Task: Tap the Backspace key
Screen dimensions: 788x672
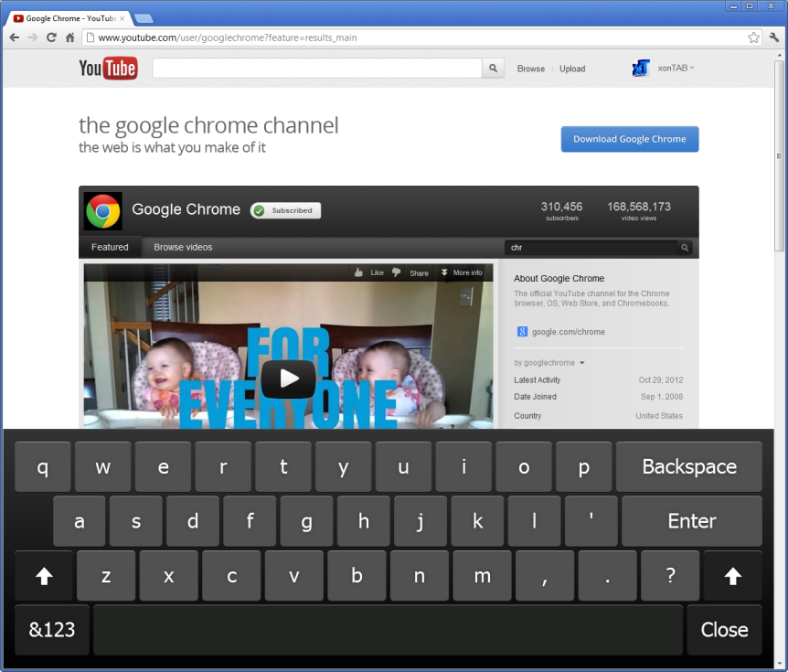Action: [689, 467]
